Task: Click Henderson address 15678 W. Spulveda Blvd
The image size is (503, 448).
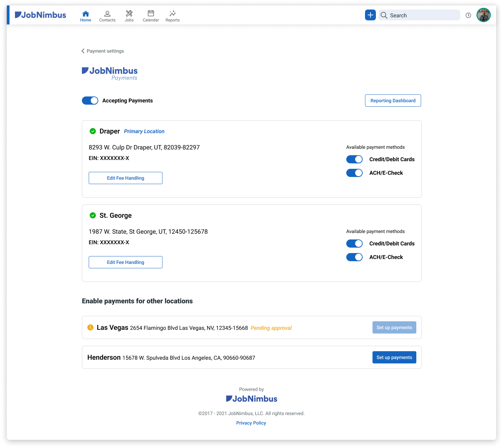Action: coord(189,358)
